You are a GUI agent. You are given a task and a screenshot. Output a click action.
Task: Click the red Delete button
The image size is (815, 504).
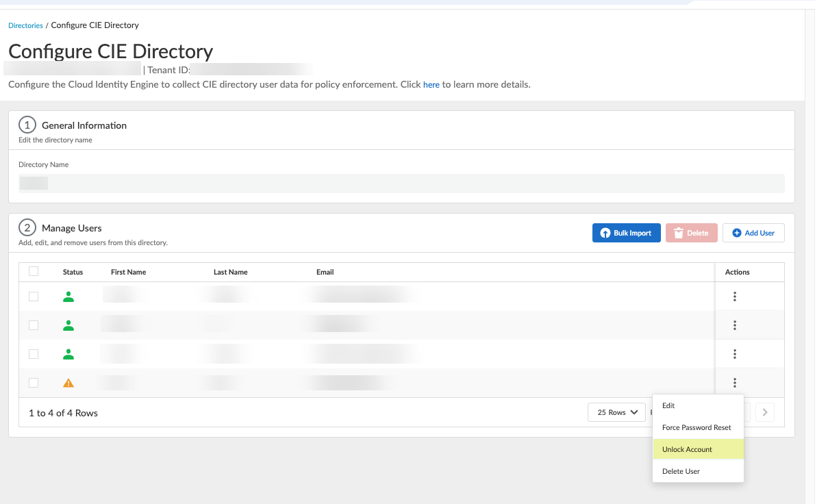pos(691,233)
